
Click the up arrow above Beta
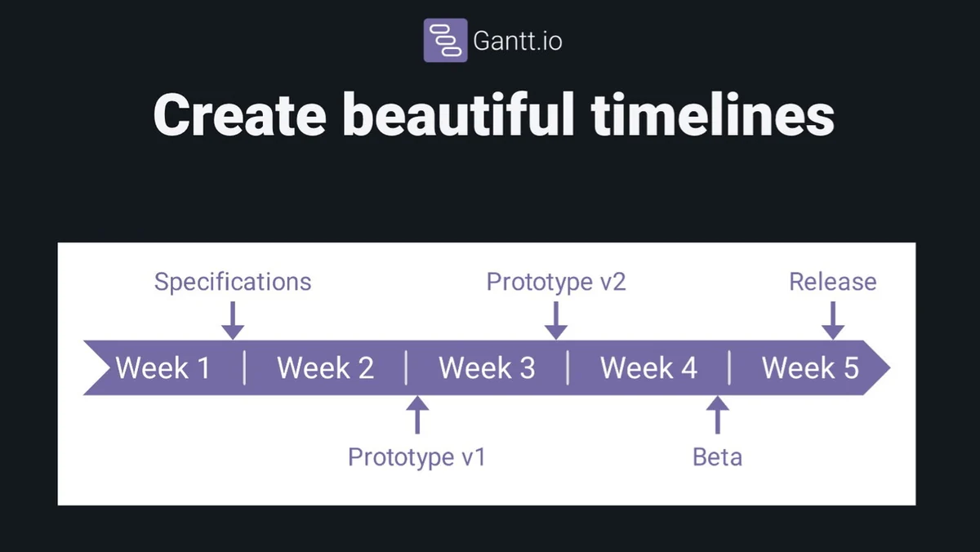pyautogui.click(x=717, y=415)
